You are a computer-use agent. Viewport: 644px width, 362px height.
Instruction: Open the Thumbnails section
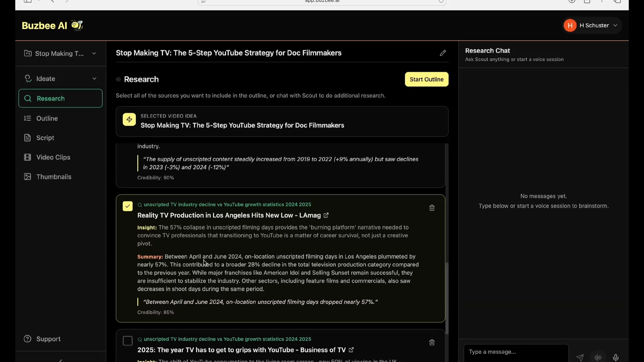[x=60, y=177]
